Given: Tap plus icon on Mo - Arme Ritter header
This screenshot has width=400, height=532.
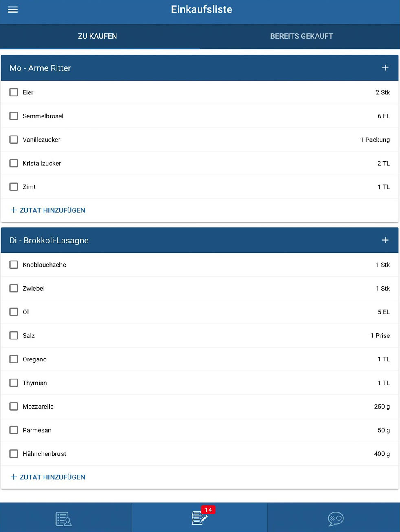Looking at the screenshot, I should (x=385, y=68).
